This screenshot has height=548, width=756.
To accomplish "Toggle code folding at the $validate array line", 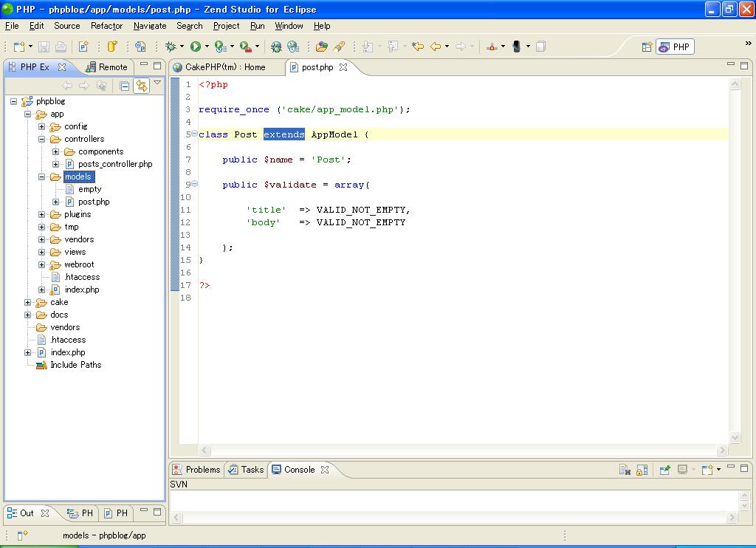I will [x=194, y=185].
